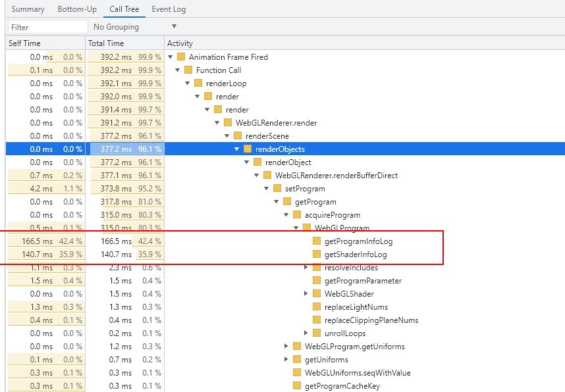Switch to the Event Log tab
Image resolution: width=565 pixels, height=392 pixels.
point(169,9)
